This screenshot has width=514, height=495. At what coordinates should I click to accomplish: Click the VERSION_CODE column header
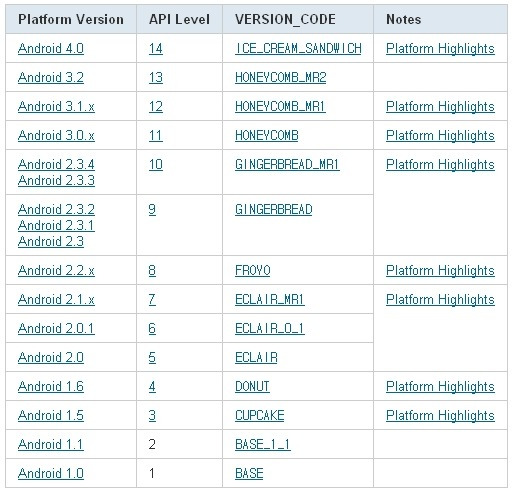tap(298, 19)
